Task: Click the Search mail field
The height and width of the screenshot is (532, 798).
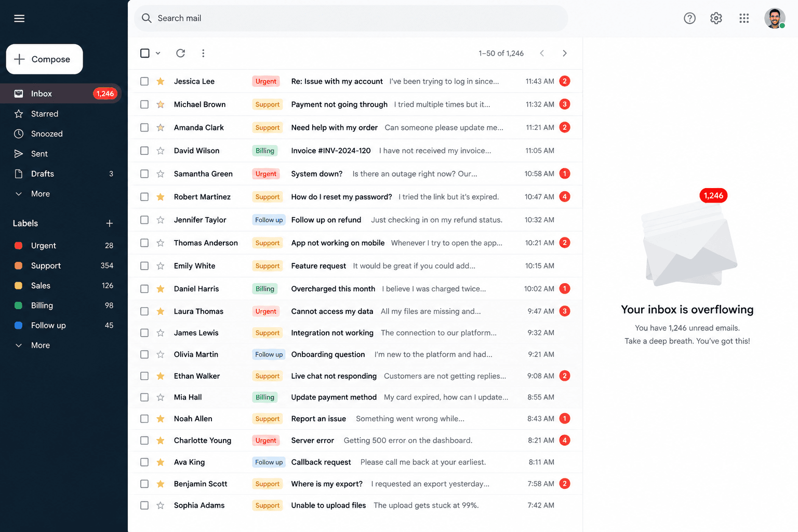Action: (351, 18)
